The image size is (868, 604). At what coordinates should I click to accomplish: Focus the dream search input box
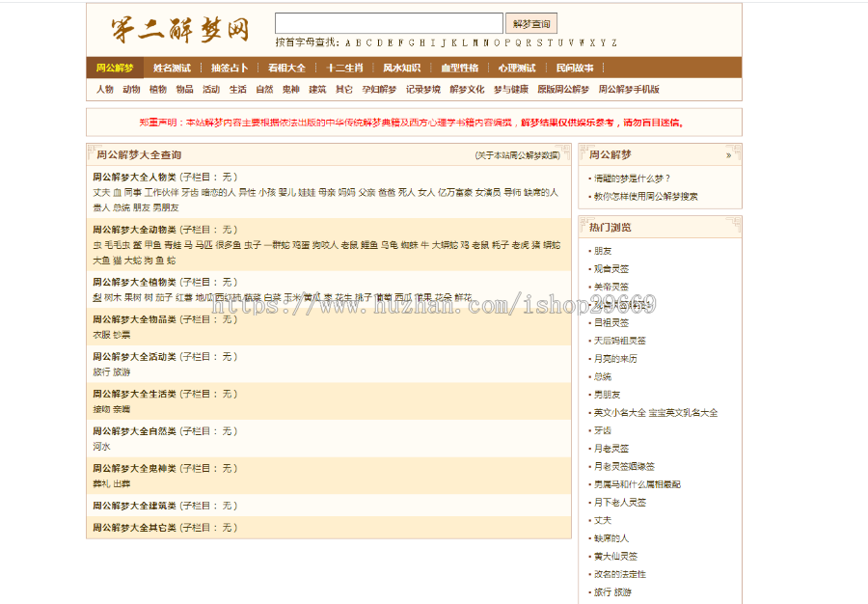pyautogui.click(x=389, y=23)
